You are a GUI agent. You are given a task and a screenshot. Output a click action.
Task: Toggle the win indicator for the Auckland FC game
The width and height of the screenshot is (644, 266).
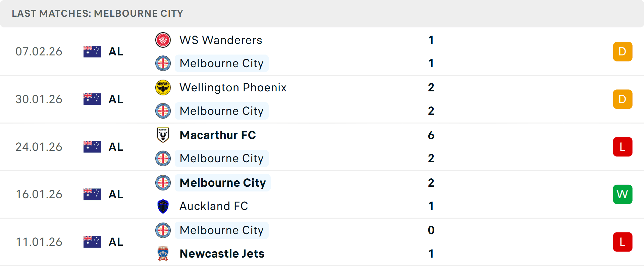(623, 194)
